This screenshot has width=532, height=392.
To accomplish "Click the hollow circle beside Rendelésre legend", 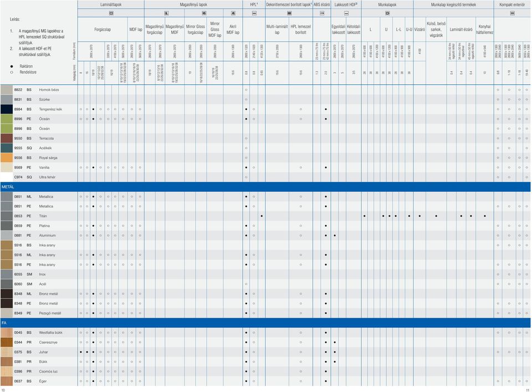I will [12, 72].
